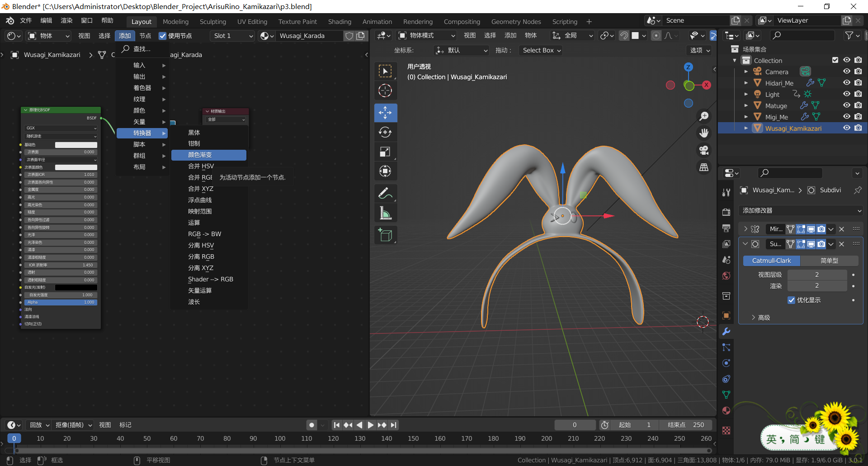
Task: Open the Tool properties tab icon
Action: pos(726,192)
